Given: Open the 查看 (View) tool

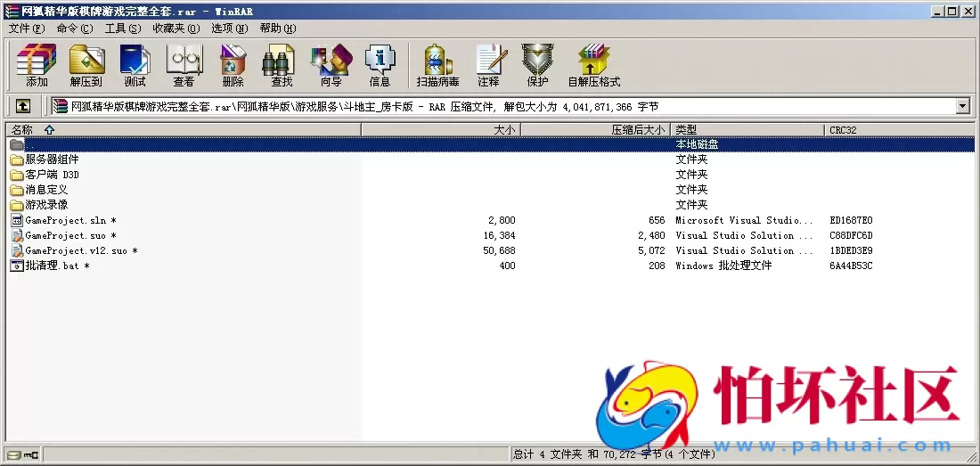Looking at the screenshot, I should point(184,65).
